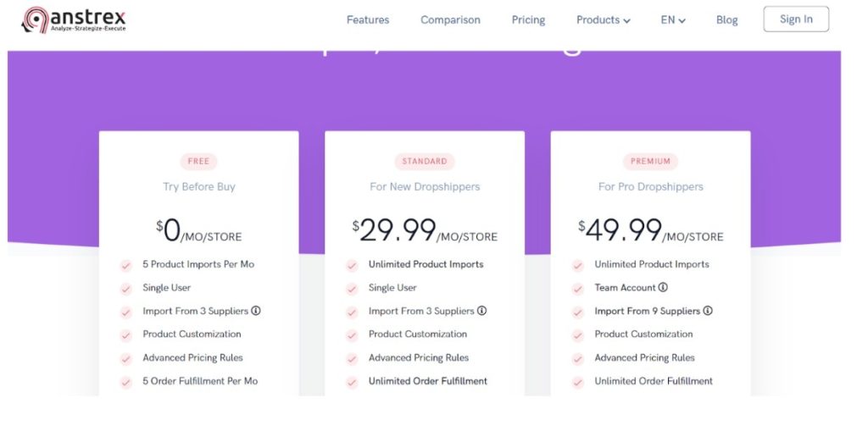The width and height of the screenshot is (868, 431).
Task: Go to the Comparison nav item
Action: (451, 20)
